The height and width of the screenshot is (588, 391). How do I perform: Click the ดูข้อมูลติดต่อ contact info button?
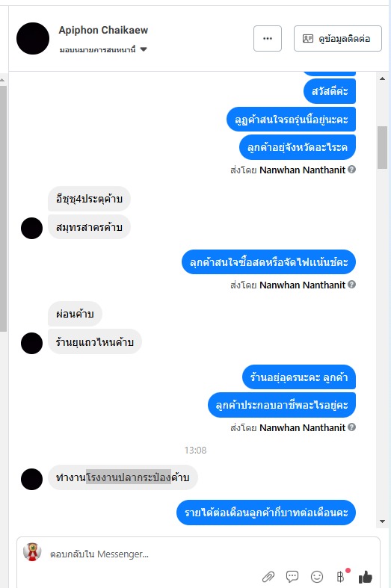point(338,39)
